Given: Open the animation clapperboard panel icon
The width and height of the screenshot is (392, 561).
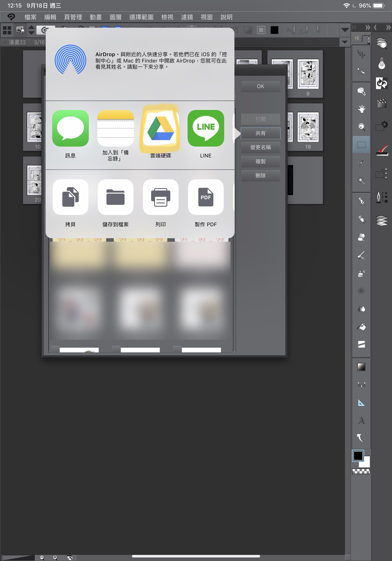Looking at the screenshot, I should click(x=382, y=103).
